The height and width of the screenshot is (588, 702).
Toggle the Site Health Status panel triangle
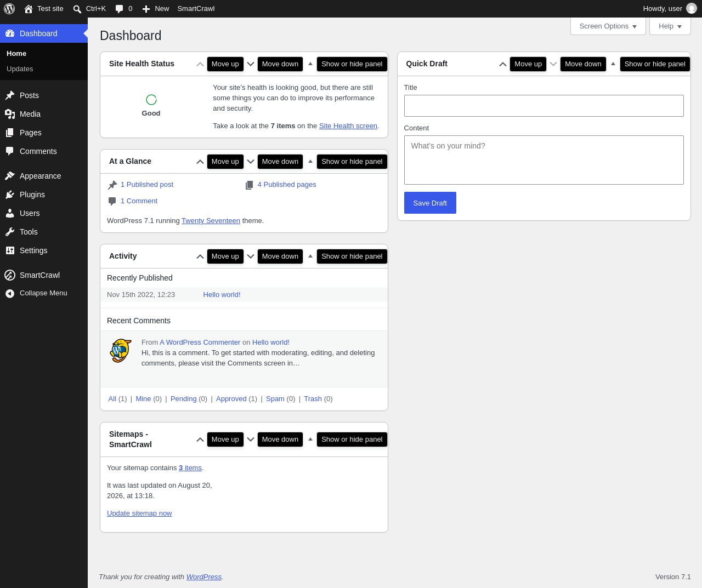(310, 64)
